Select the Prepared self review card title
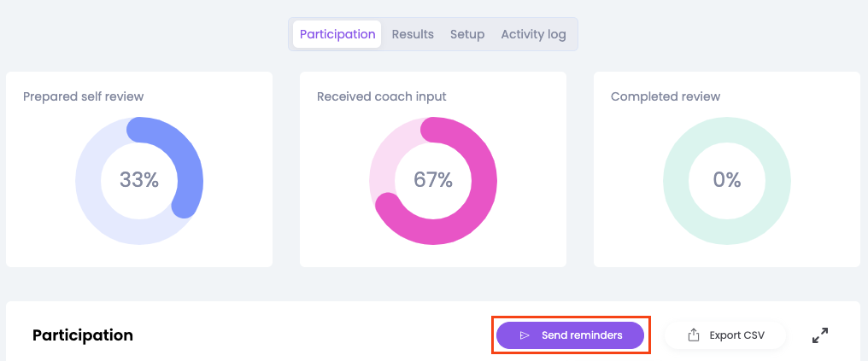The height and width of the screenshot is (361, 868). click(x=83, y=96)
